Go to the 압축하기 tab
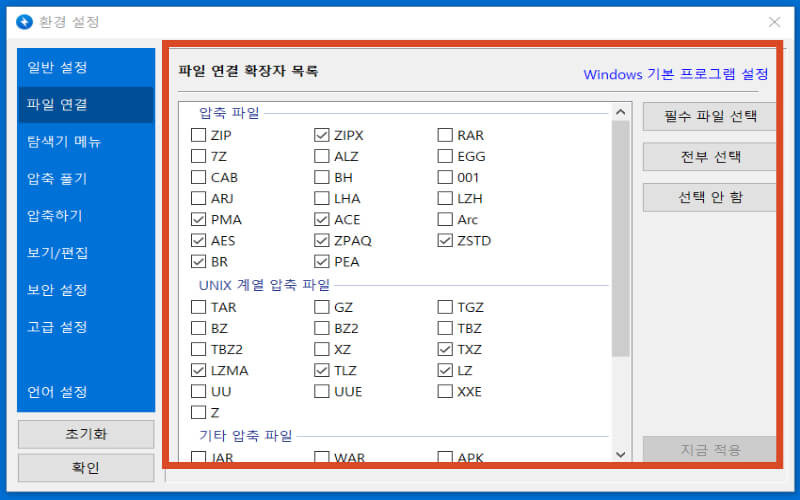This screenshot has width=800, height=500. [86, 216]
